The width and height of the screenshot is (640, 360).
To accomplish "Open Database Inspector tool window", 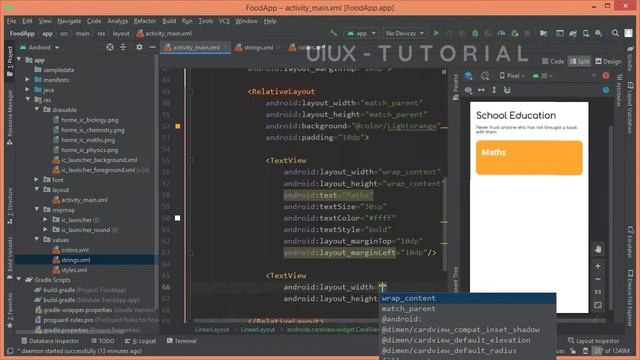I will [50, 341].
